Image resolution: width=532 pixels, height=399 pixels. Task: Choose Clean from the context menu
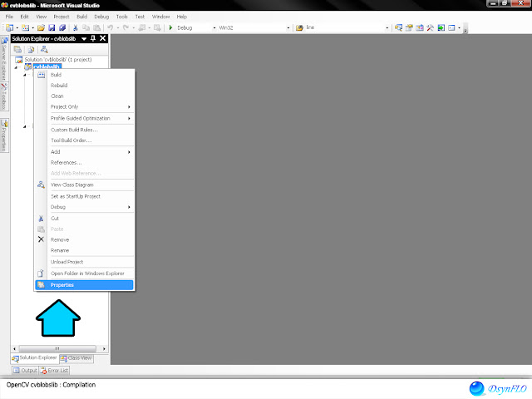(x=85, y=96)
